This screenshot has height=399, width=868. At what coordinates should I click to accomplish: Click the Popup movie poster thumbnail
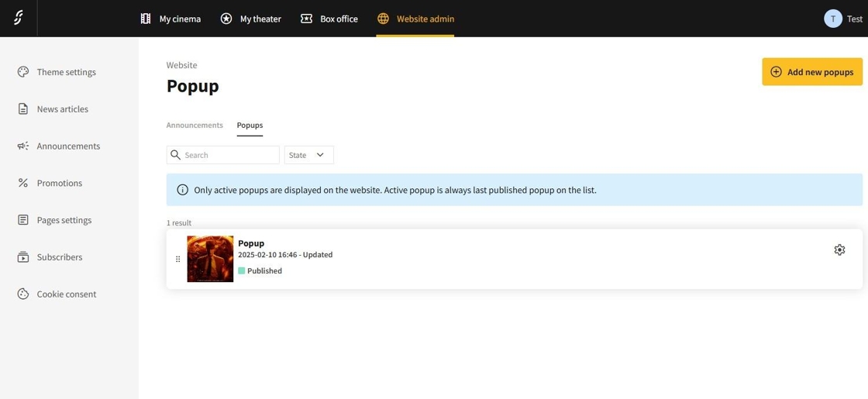tap(210, 259)
